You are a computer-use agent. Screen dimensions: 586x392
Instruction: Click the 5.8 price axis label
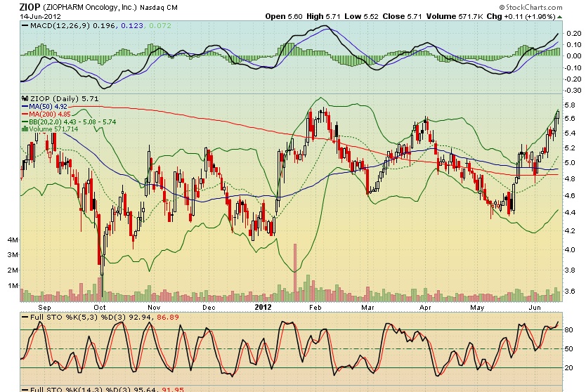click(570, 105)
